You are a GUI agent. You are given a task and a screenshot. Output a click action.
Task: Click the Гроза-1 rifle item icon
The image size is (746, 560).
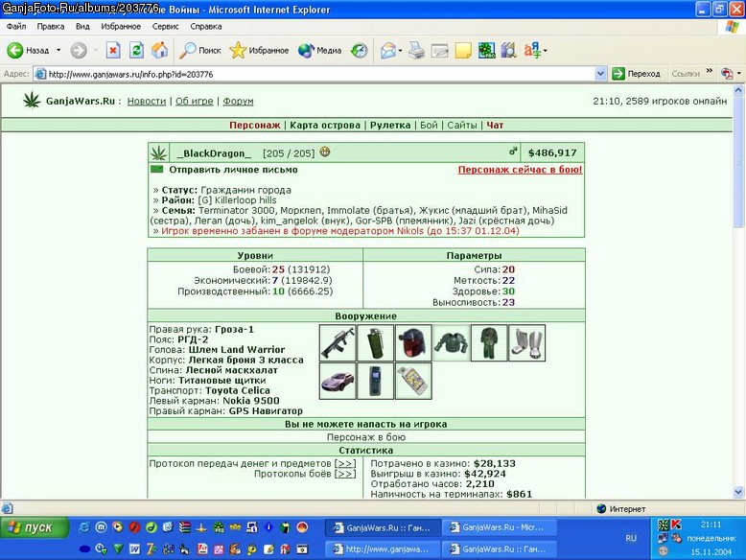tap(338, 343)
